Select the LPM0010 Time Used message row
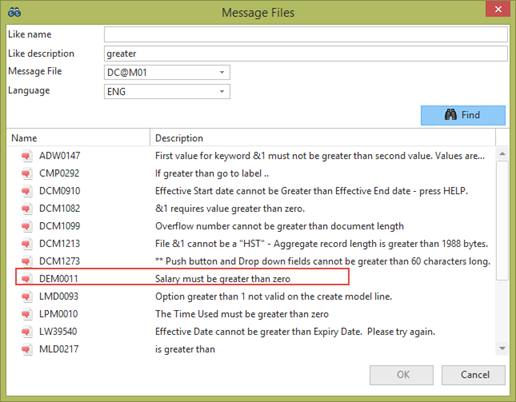The image size is (516, 402). (x=250, y=314)
